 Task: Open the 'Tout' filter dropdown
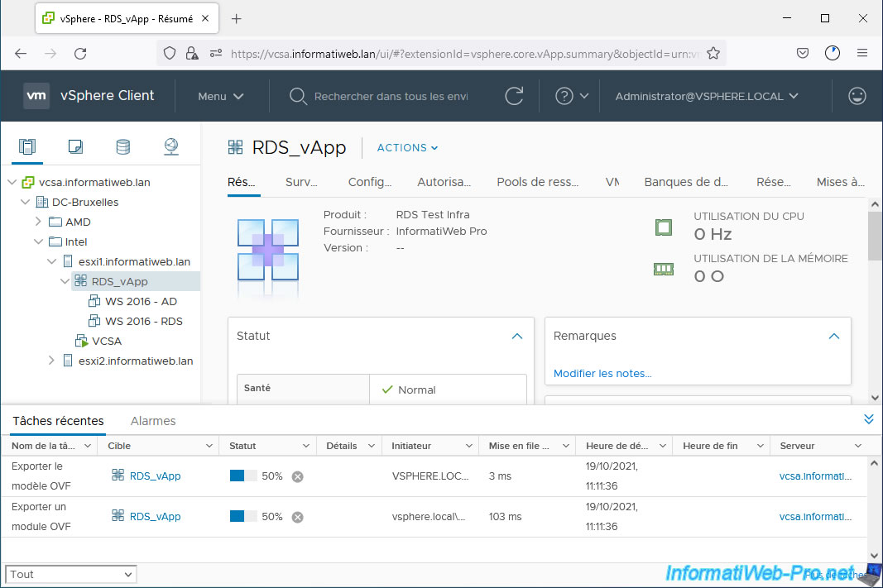71,575
